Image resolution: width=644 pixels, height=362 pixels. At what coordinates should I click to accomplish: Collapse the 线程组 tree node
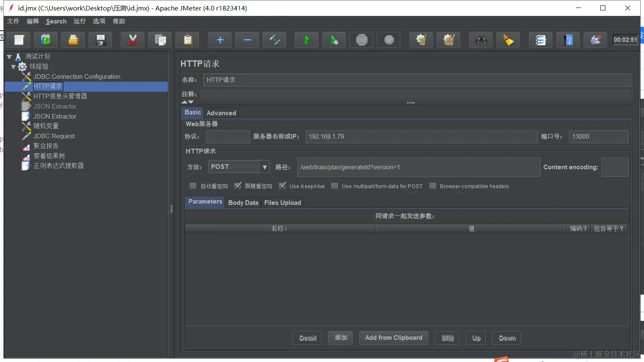(13, 67)
